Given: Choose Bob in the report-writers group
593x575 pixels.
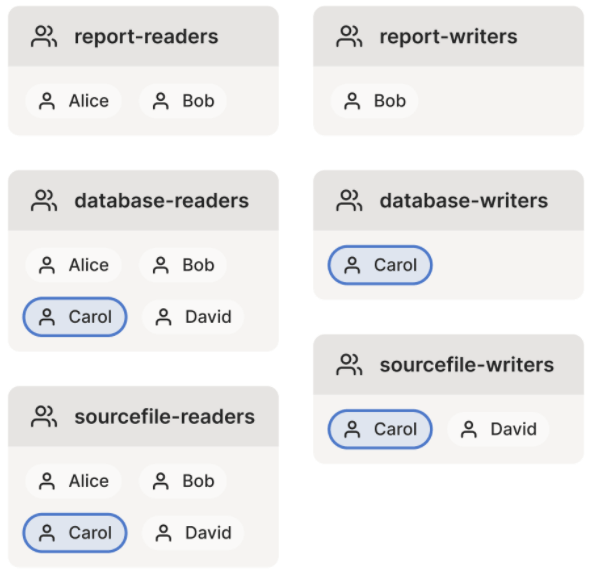Looking at the screenshot, I should [x=374, y=101].
